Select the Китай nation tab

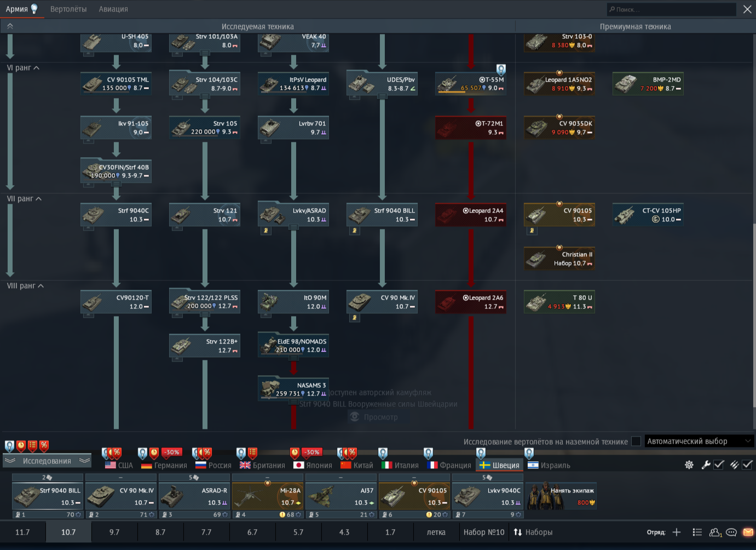(x=356, y=466)
